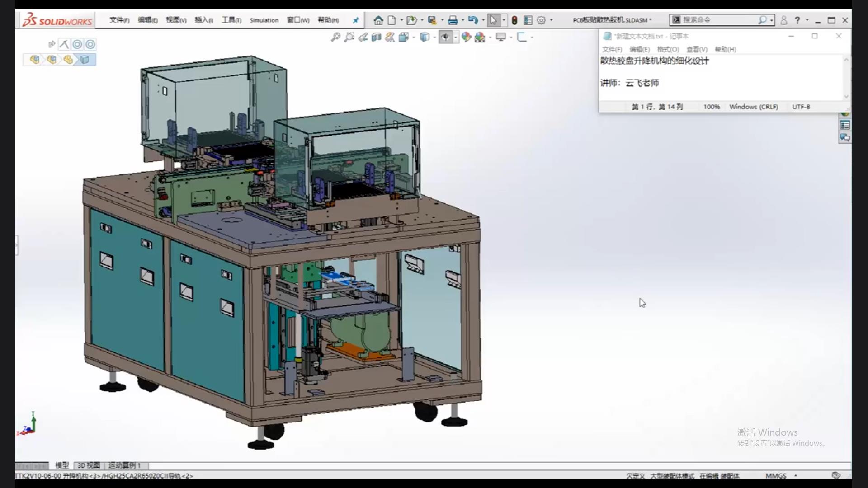Toggle Hide/Show Items eye icon
Image resolution: width=868 pixels, height=488 pixels.
446,37
